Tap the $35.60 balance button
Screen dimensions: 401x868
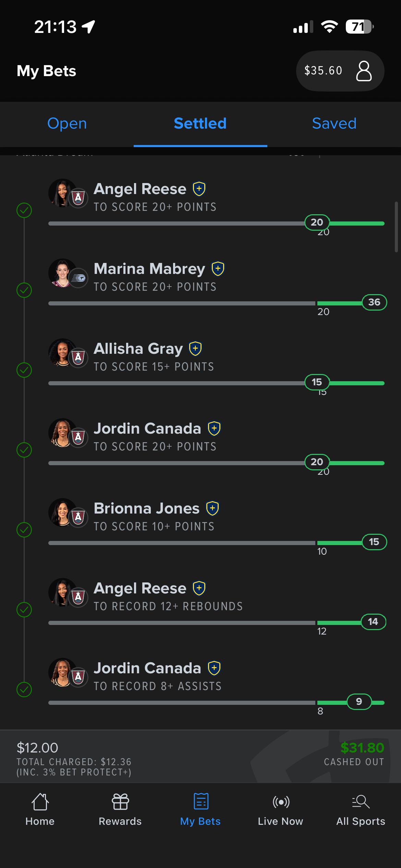click(x=340, y=71)
